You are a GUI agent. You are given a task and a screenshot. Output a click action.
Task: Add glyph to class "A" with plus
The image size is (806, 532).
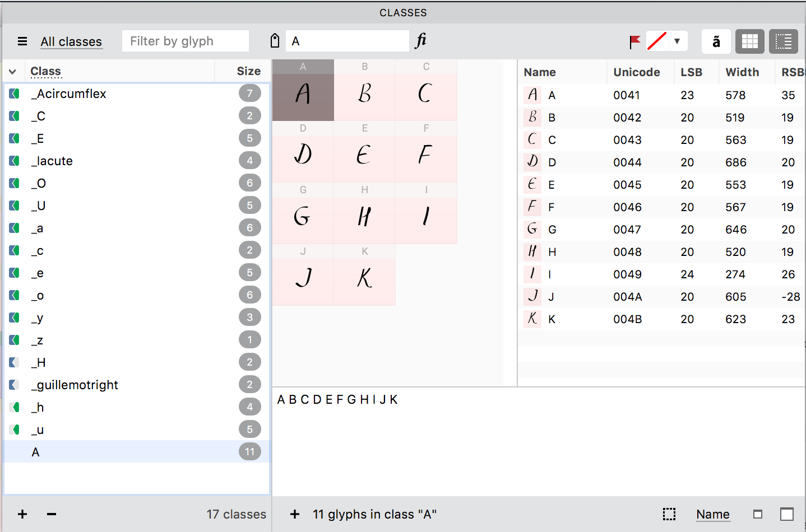click(x=295, y=514)
